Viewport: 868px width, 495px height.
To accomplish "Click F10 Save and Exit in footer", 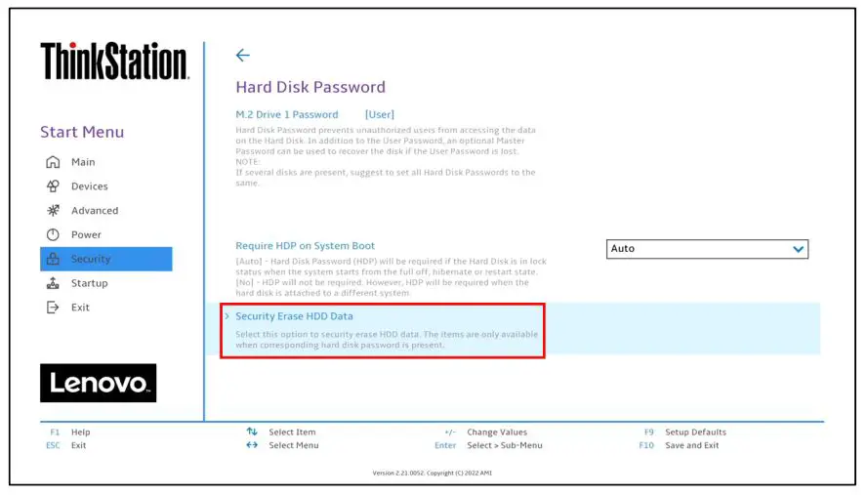I will (x=679, y=445).
